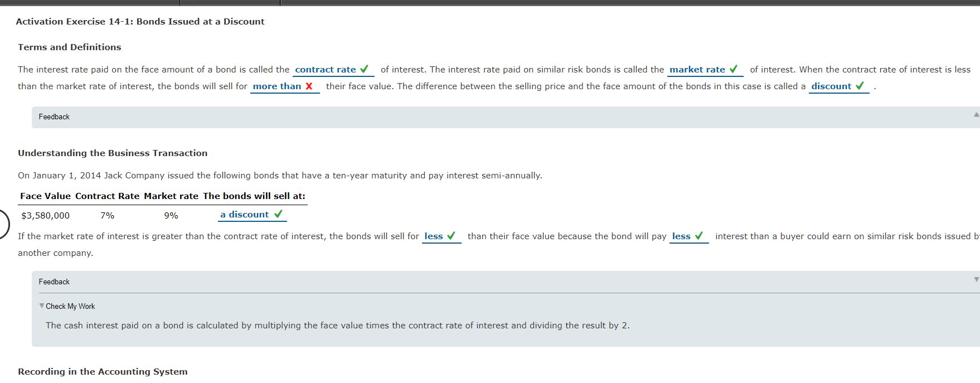The width and height of the screenshot is (980, 383).
Task: Click the red X beside 'more than'
Action: 309,86
